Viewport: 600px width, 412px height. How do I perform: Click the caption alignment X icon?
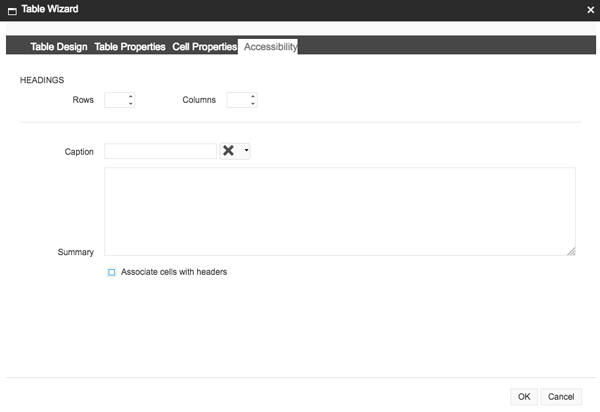[229, 151]
